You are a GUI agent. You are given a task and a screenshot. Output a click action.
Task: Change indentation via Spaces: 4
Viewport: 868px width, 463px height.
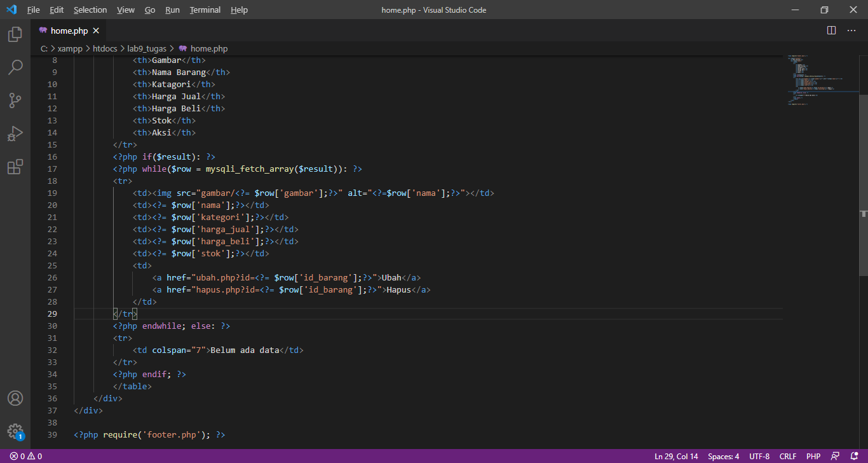point(723,456)
